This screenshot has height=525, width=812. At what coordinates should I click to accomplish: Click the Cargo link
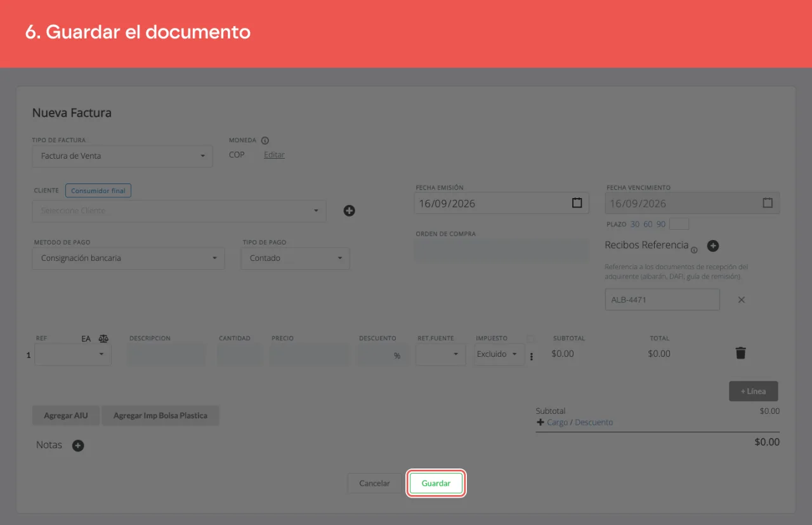(558, 422)
